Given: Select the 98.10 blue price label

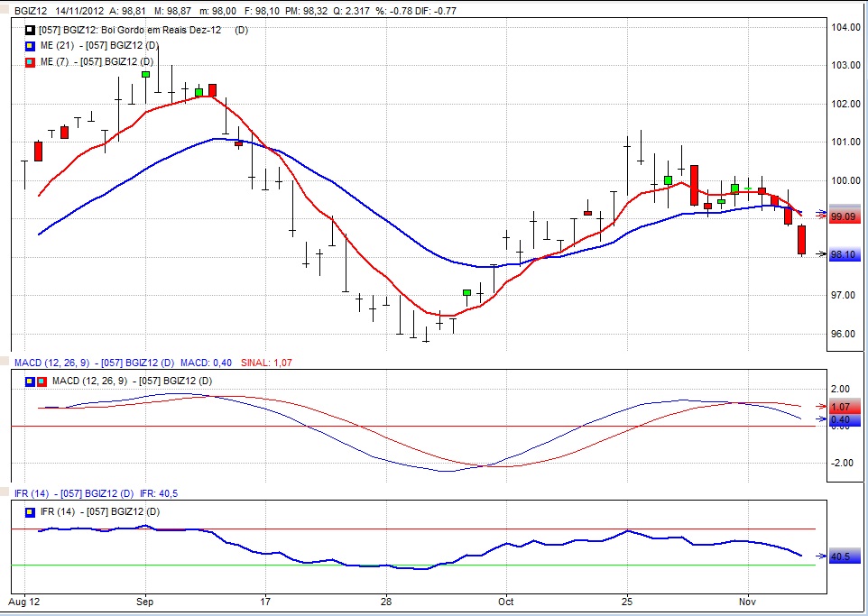Looking at the screenshot, I should click(843, 255).
